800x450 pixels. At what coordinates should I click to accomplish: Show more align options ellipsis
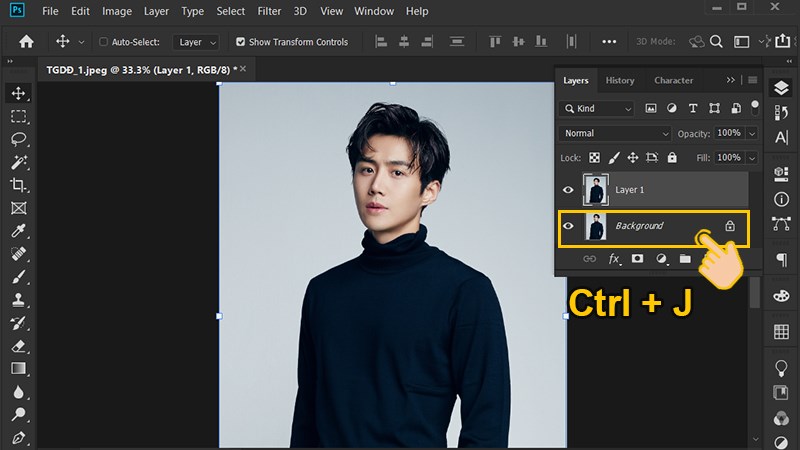coord(609,42)
